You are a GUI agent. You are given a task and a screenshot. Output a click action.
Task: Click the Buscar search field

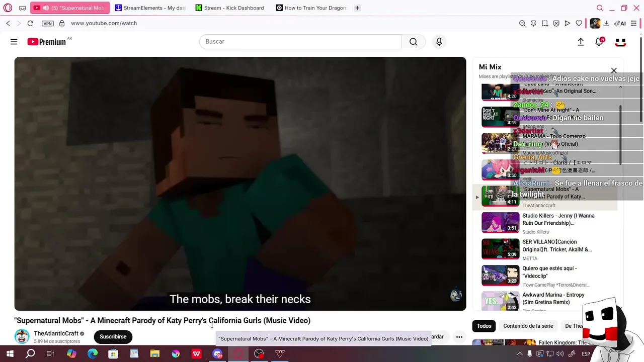300,42
